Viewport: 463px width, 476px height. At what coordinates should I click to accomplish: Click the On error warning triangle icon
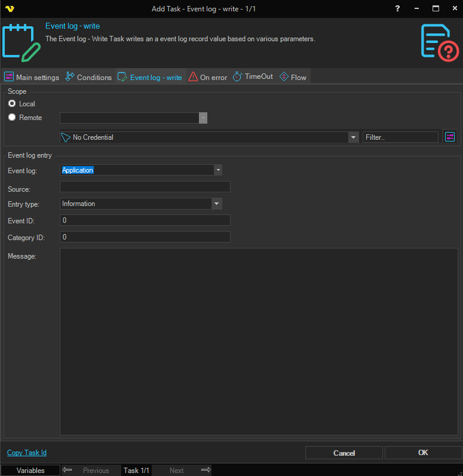[193, 77]
